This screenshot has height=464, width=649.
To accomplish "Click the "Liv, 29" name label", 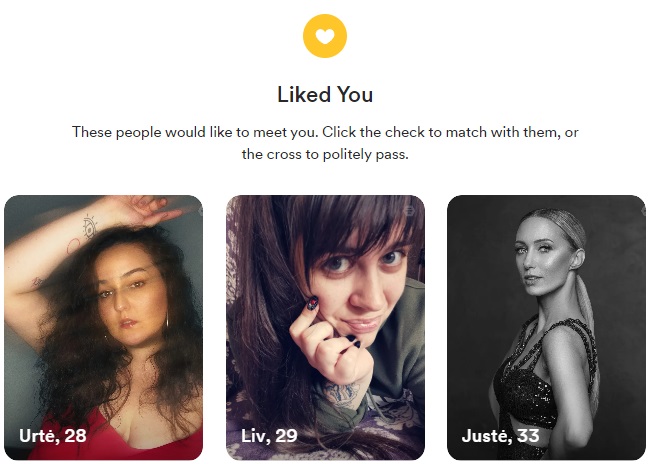I will tap(269, 435).
